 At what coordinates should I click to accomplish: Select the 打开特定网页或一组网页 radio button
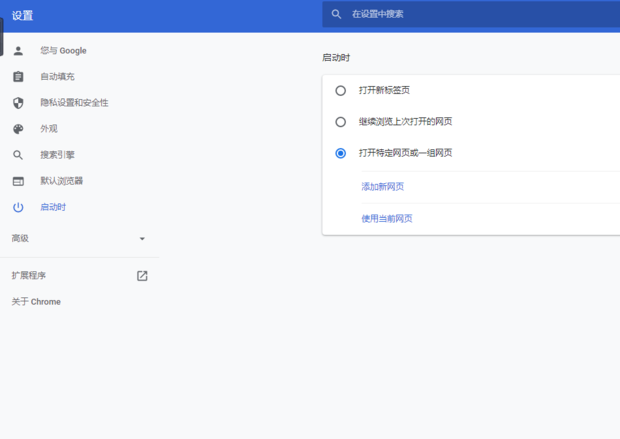[340, 153]
